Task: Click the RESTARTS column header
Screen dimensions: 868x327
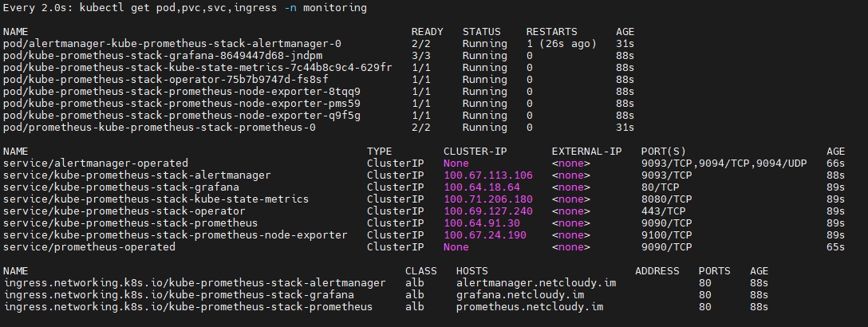Action: pos(551,32)
